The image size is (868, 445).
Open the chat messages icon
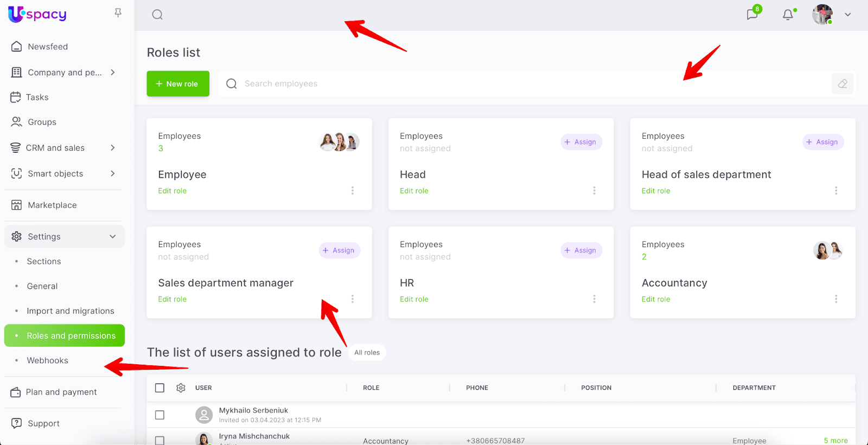[x=752, y=15]
